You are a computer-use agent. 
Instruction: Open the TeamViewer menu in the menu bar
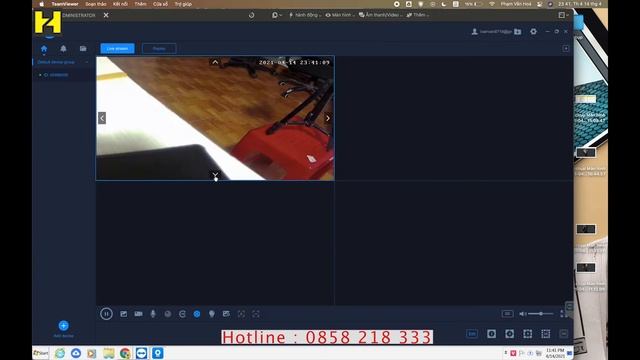[65, 4]
